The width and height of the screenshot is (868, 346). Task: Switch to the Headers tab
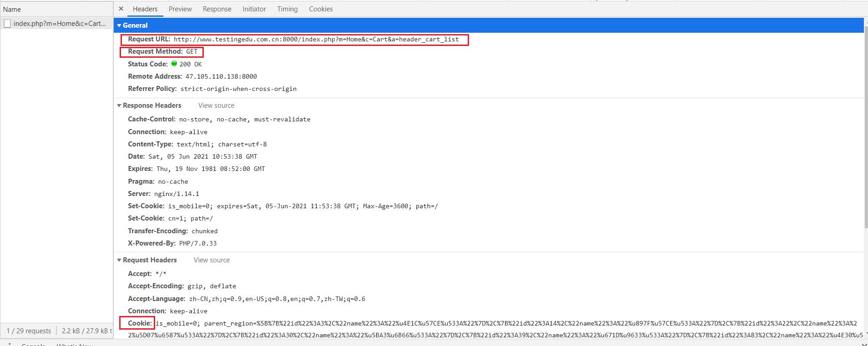click(145, 9)
